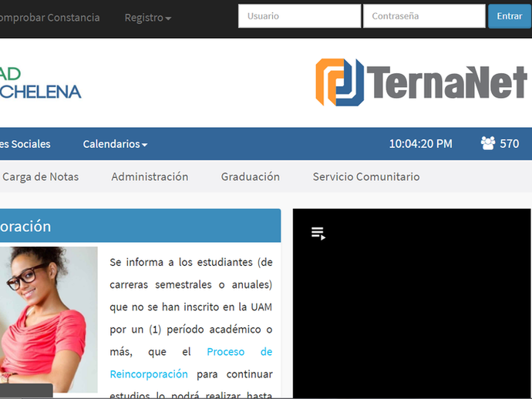
Task: Click the student photo thumbnail
Action: pyautogui.click(x=49, y=320)
